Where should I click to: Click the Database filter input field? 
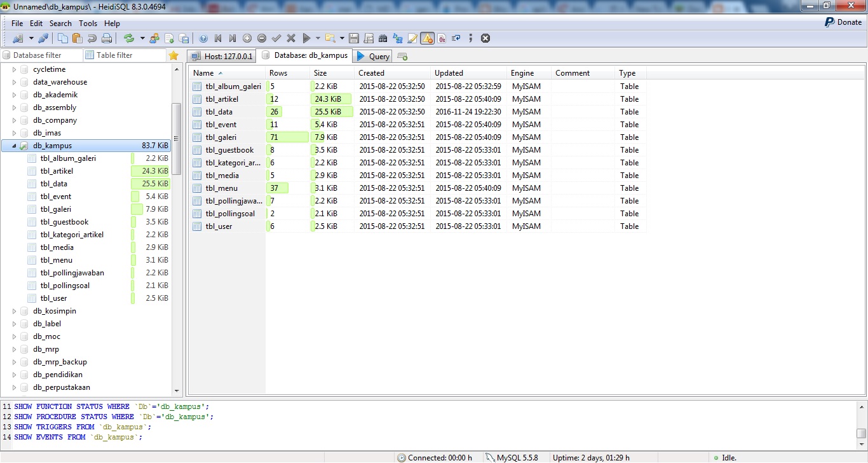pyautogui.click(x=38, y=55)
